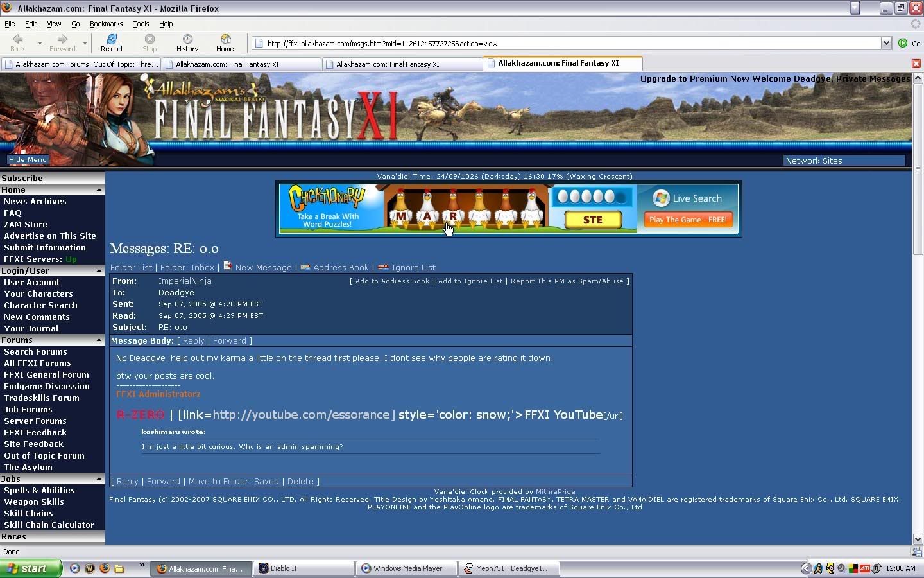
Task: Open the Character Search sidebar link
Action: tap(40, 305)
